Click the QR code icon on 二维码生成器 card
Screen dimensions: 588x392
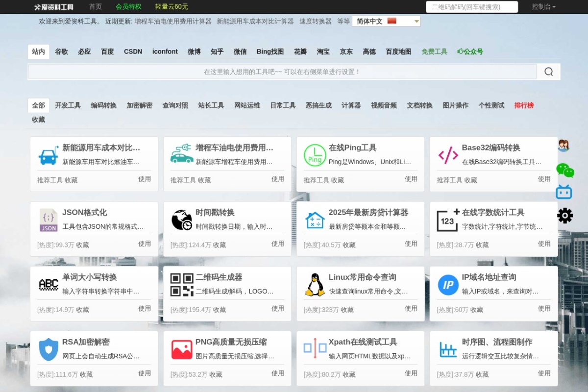[181, 284]
